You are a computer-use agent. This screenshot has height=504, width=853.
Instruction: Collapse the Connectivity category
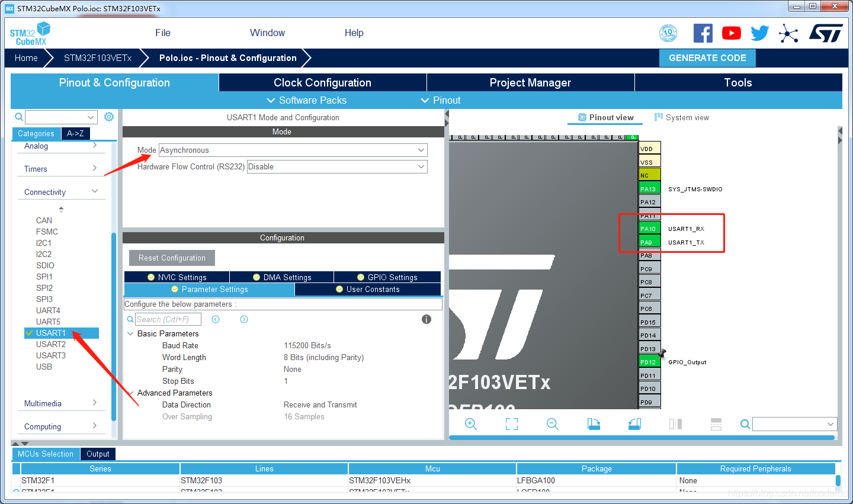click(60, 192)
